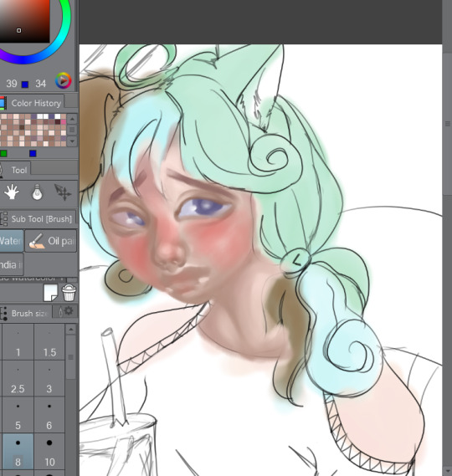Select brush size 1
Screen dimensions: 452x476
18,342
